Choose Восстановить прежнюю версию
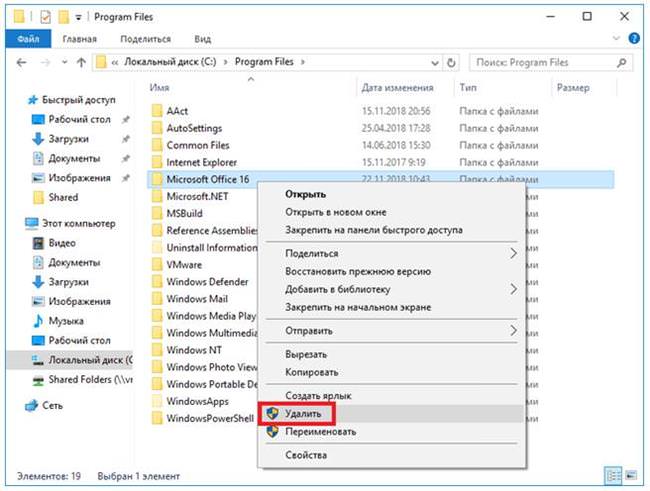Screen dimensions: 650x491 coord(392,271)
